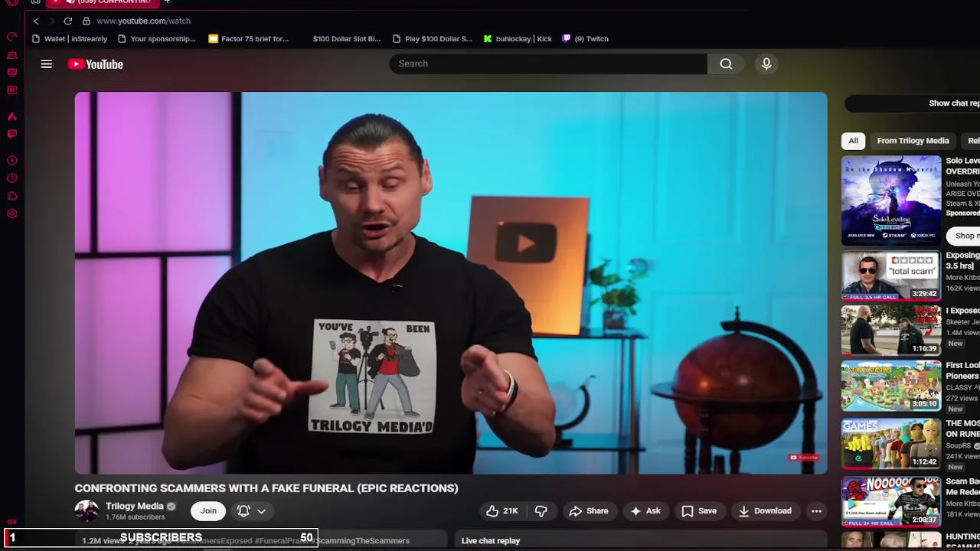Click the video title 'CONFRONTING SCAMMERS WITH A FAKE FUNERAL'
Viewport: 980px width, 551px height.
(266, 488)
